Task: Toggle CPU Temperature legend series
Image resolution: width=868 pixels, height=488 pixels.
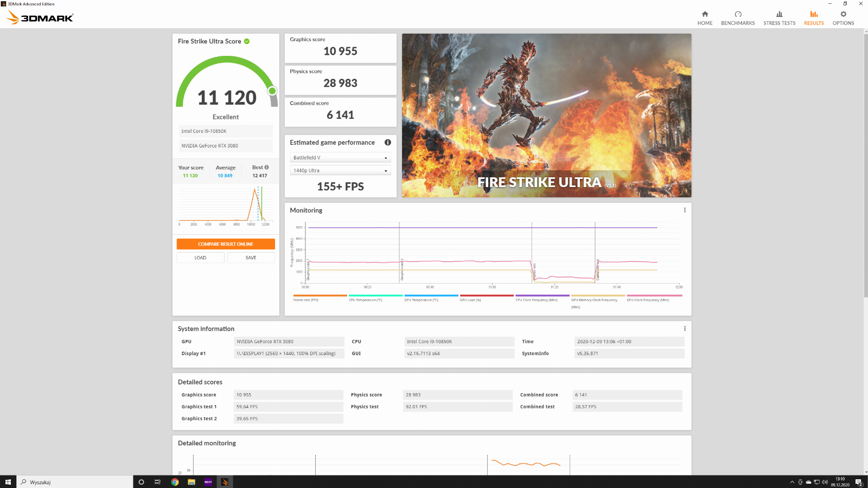Action: coord(375,298)
